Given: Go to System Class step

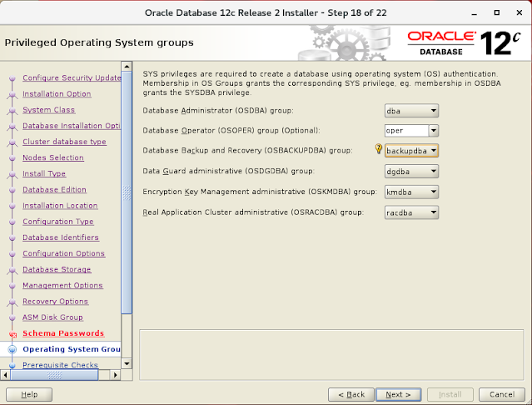Looking at the screenshot, I should 49,110.
